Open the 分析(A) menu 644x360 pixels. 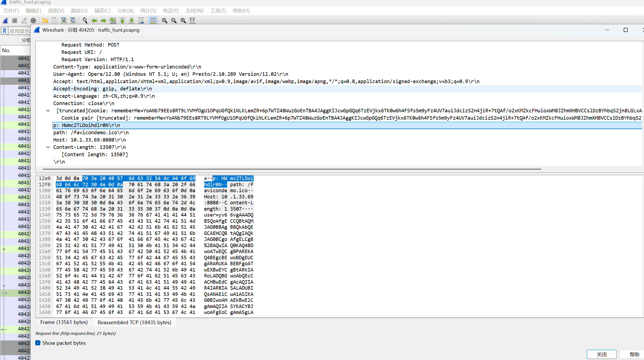coord(125,11)
